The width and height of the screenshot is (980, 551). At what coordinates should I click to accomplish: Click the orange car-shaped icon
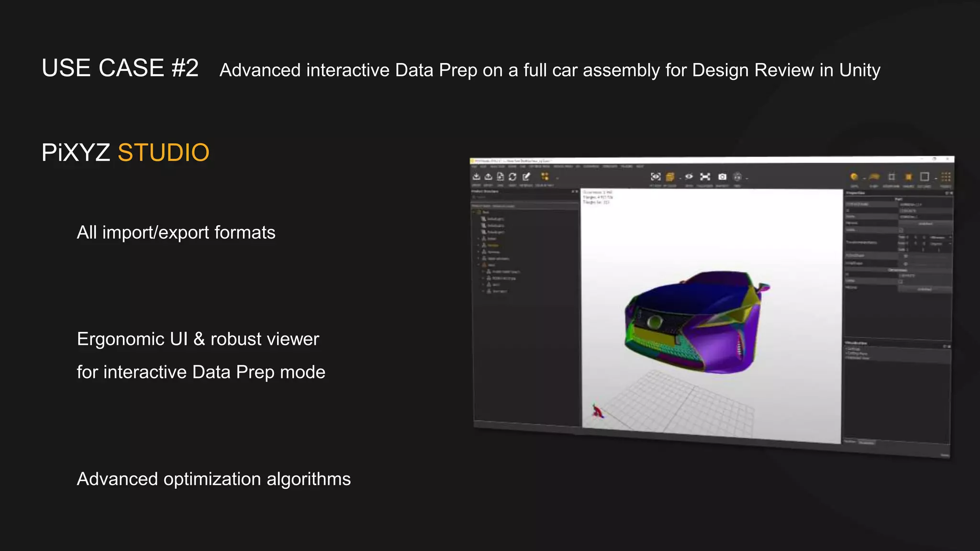pos(874,177)
